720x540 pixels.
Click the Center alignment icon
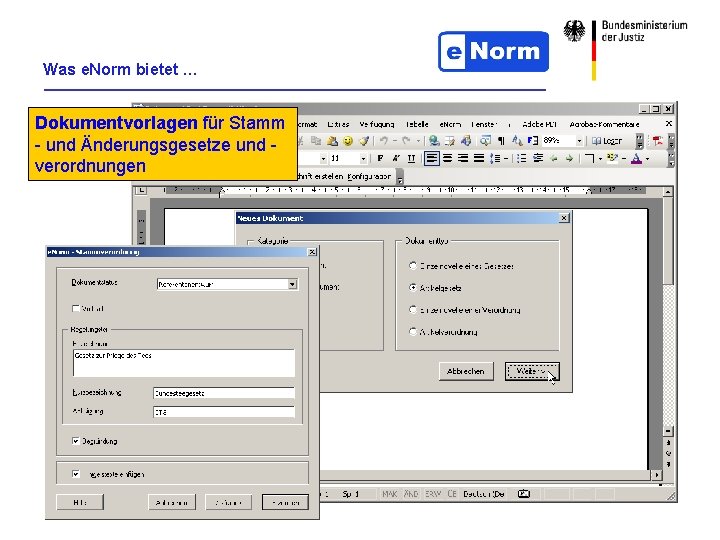447,158
